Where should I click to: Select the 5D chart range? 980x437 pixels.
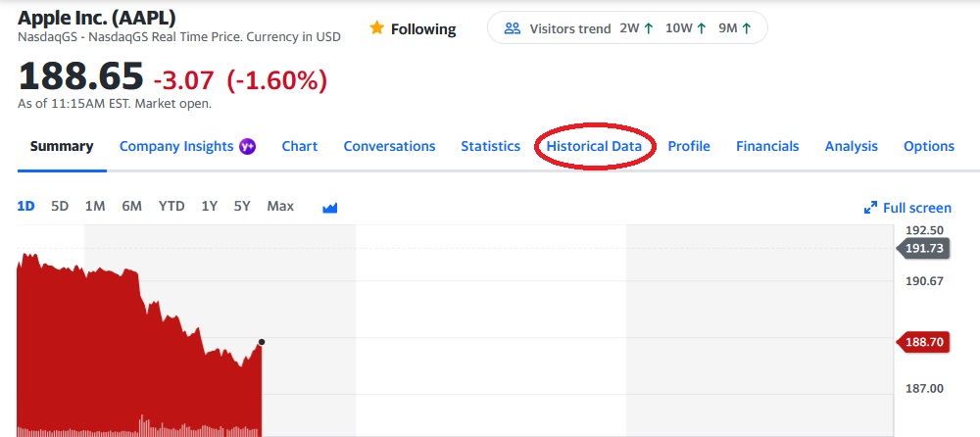(x=60, y=206)
